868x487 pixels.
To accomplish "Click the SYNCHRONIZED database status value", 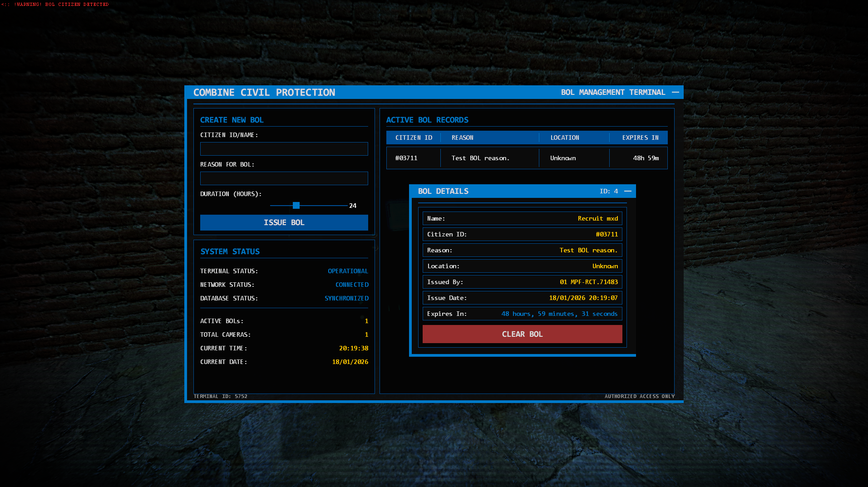I will tap(346, 298).
